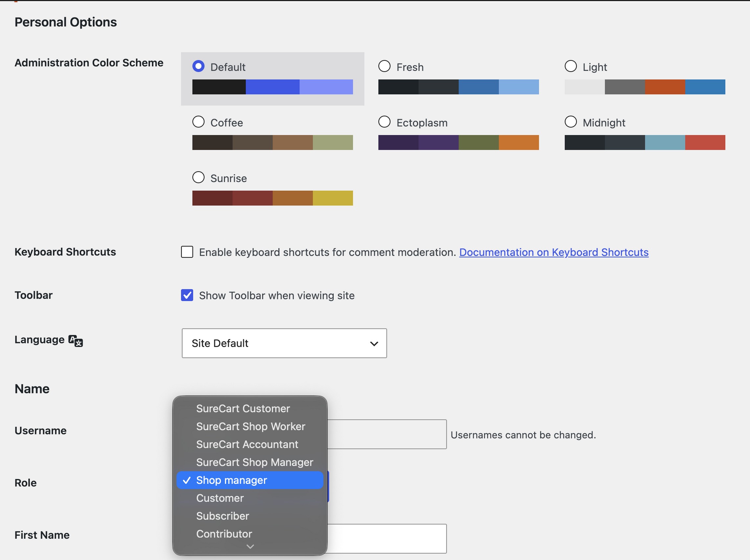This screenshot has width=750, height=560.
Task: Enable keyboard shortcuts for comment moderation
Action: click(187, 252)
